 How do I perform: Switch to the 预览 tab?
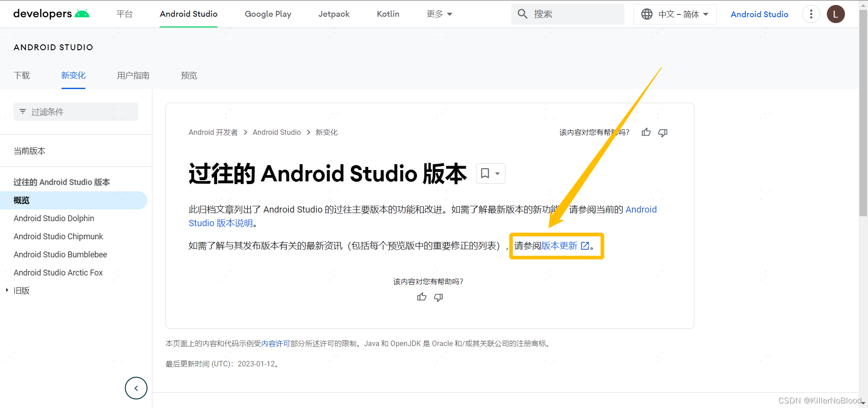pyautogui.click(x=189, y=76)
